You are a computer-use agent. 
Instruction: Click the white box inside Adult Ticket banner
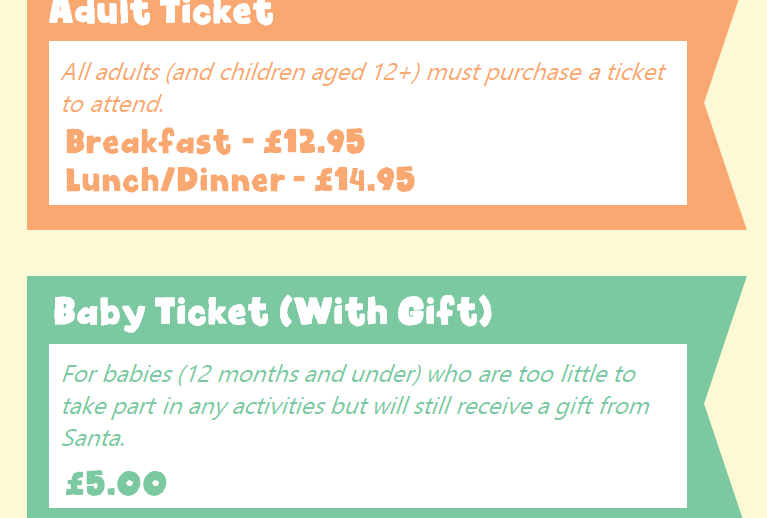pyautogui.click(x=368, y=123)
